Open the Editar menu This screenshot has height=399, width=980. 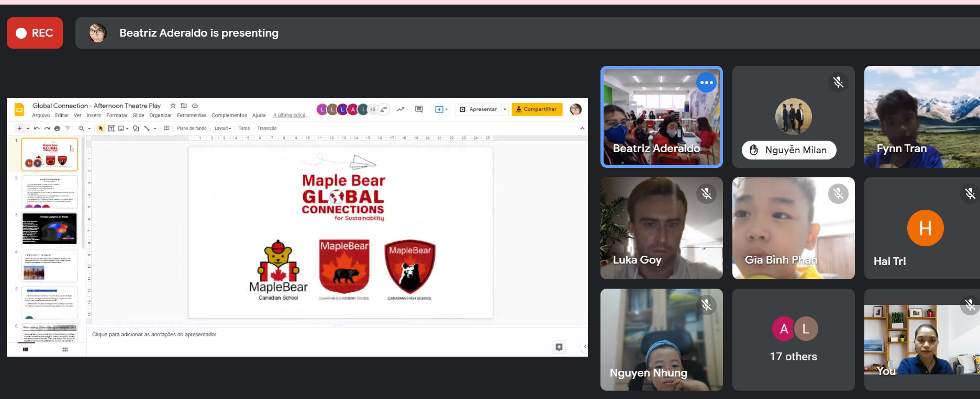pos(62,116)
